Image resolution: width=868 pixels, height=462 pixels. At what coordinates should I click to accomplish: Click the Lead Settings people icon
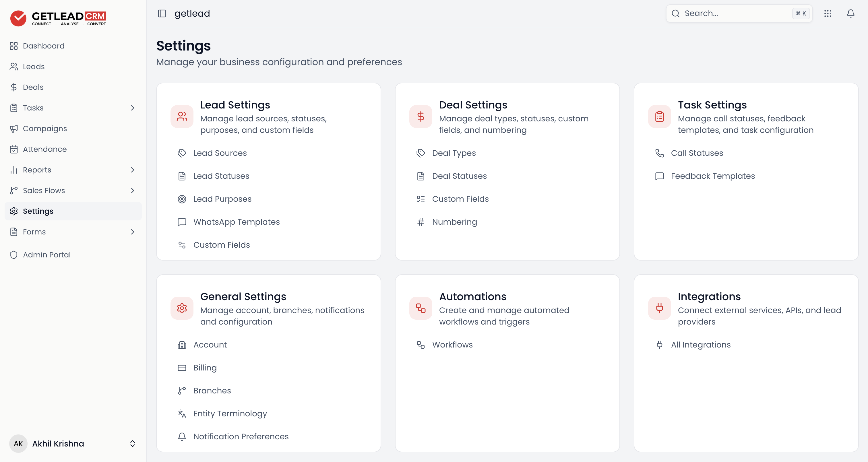tap(182, 117)
